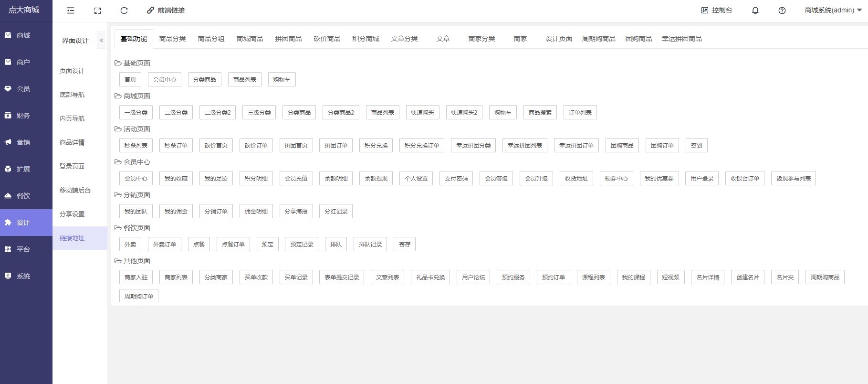Viewport: 868px width, 384px height.
Task: Click the 幸运拼团订单 button
Action: (x=576, y=145)
